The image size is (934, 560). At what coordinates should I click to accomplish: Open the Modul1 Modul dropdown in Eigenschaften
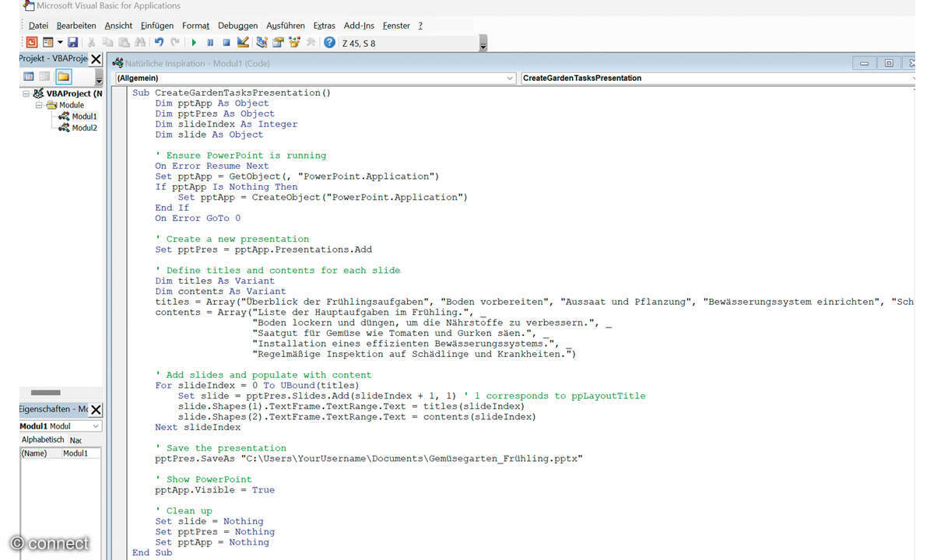click(x=60, y=426)
